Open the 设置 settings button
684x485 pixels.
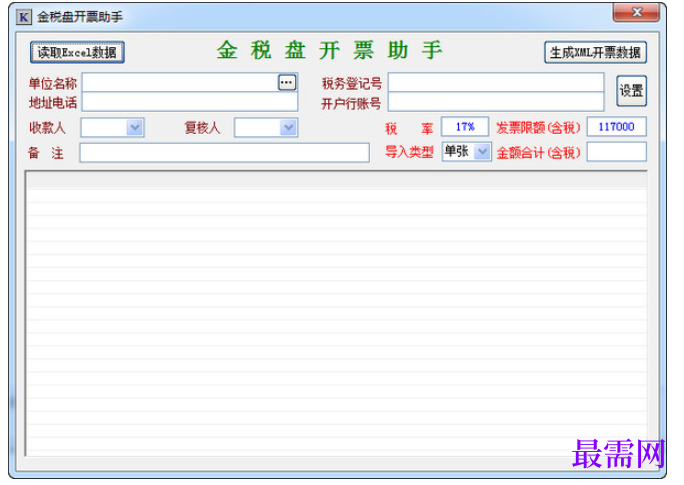631,91
